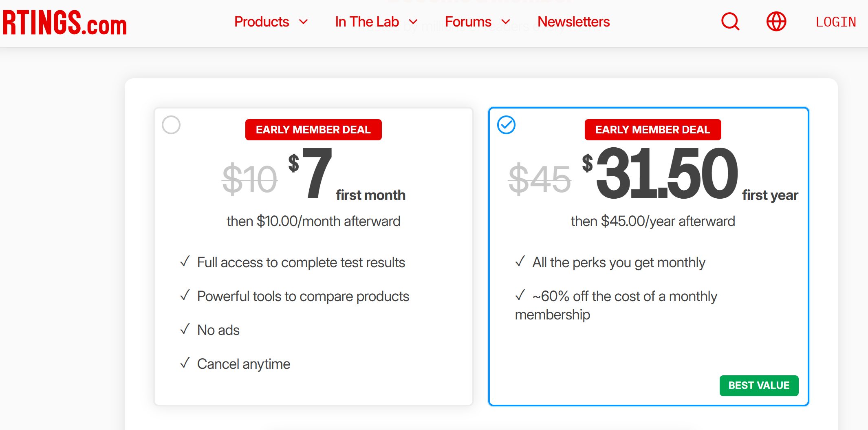
Task: Click the checkmark beside Cancel anytime
Action: 185,363
